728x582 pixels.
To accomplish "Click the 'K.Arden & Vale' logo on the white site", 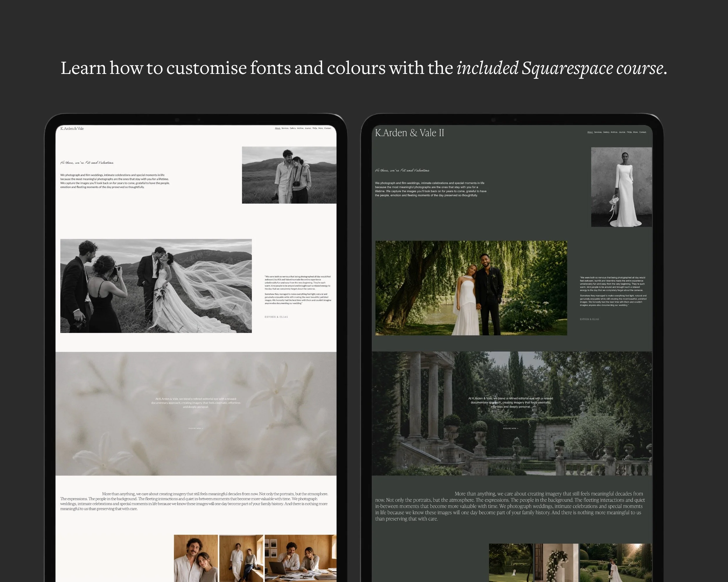I will [72, 129].
